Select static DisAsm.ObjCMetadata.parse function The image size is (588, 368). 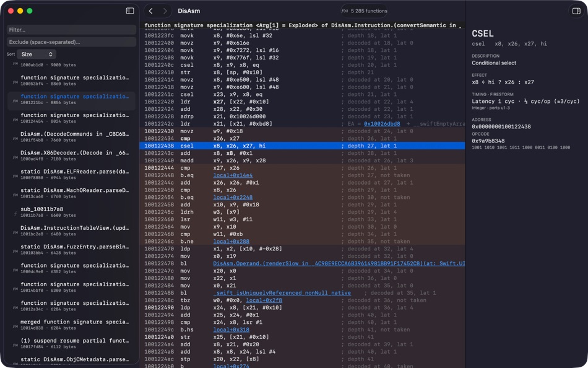pos(71,360)
